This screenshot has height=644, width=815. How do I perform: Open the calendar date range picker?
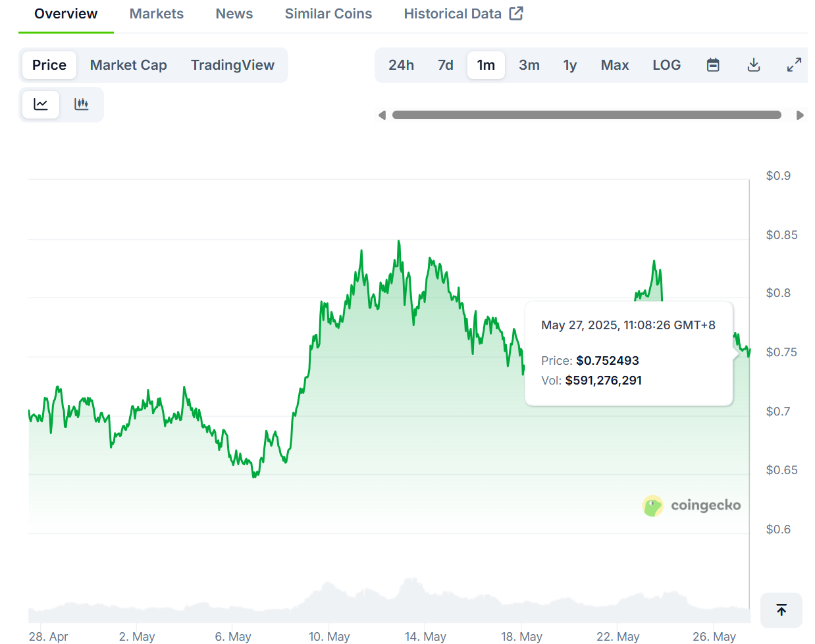(x=713, y=65)
